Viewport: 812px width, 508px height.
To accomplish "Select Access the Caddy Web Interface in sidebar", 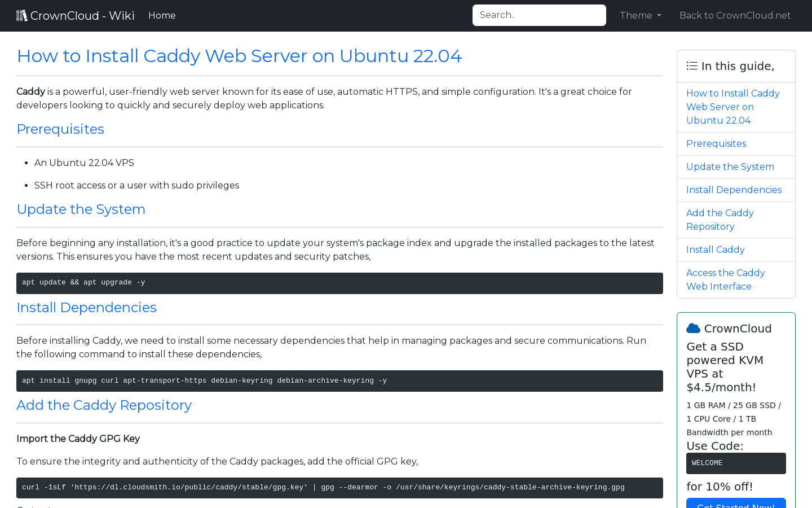I will click(x=736, y=280).
